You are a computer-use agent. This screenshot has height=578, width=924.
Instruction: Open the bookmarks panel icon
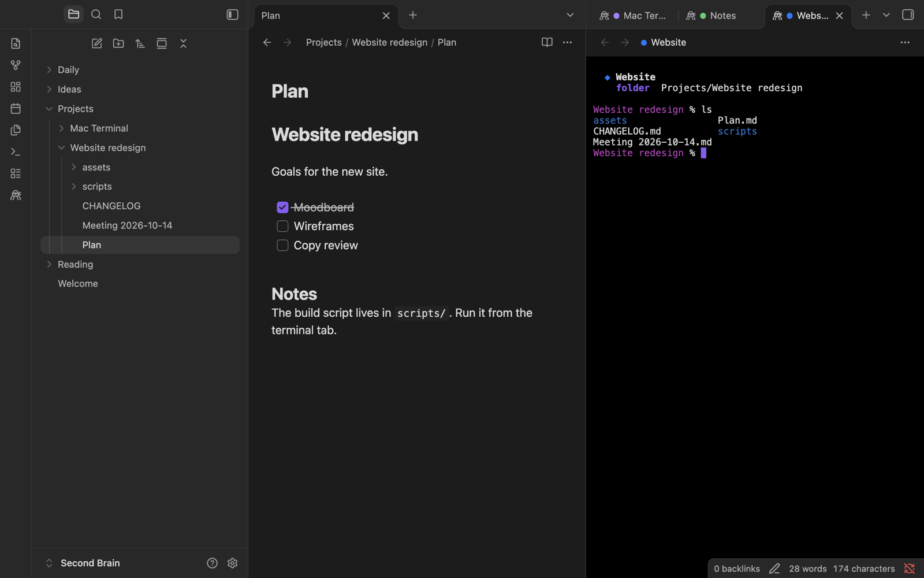click(118, 14)
